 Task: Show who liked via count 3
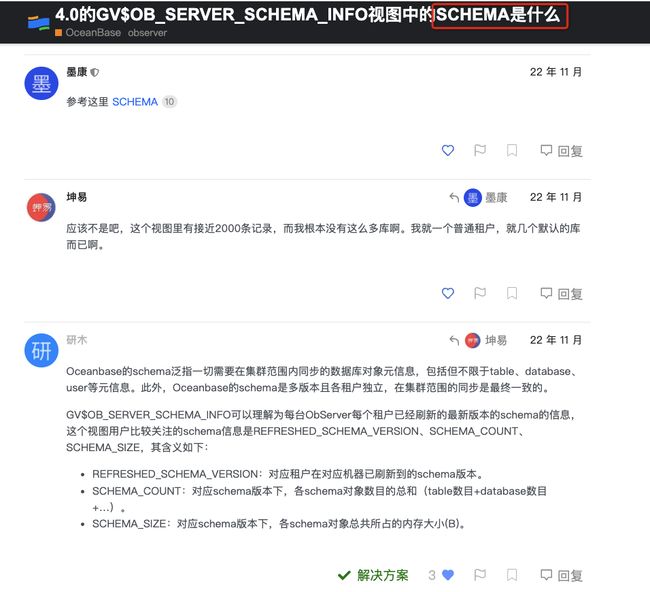coord(432,575)
